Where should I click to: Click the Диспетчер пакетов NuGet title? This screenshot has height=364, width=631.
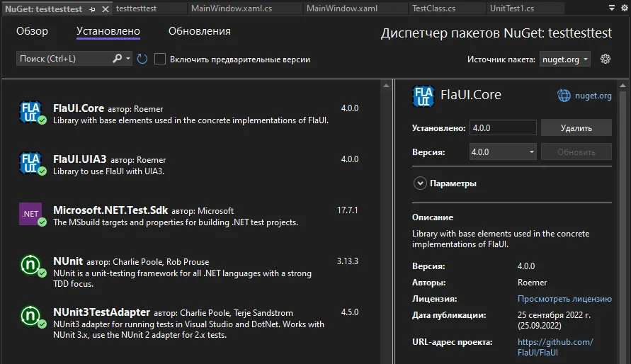click(x=496, y=33)
